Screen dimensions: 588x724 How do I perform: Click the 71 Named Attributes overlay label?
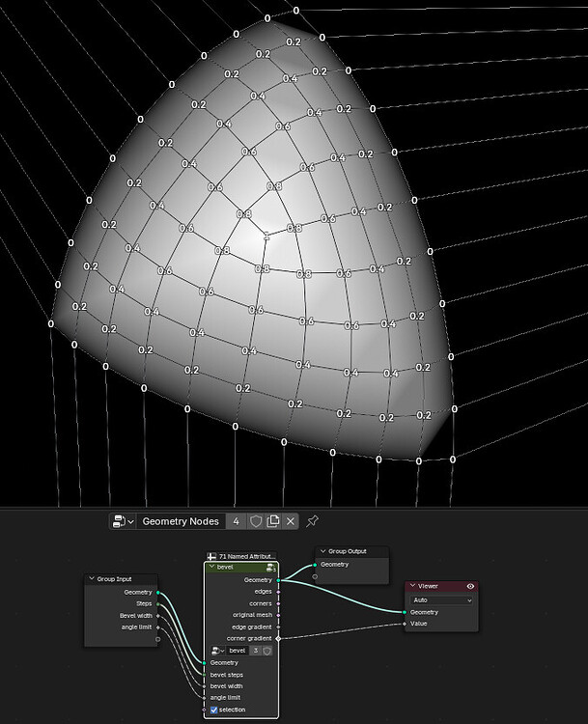pyautogui.click(x=246, y=556)
